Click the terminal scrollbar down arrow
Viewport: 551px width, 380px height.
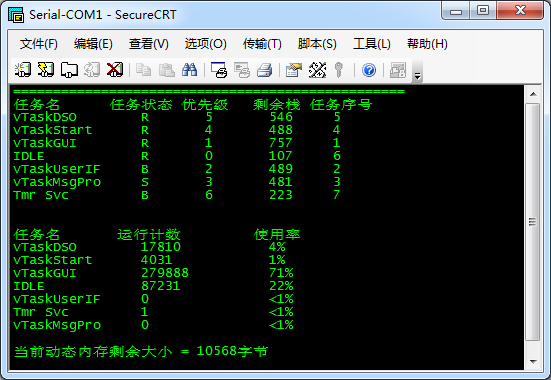pyautogui.click(x=533, y=361)
